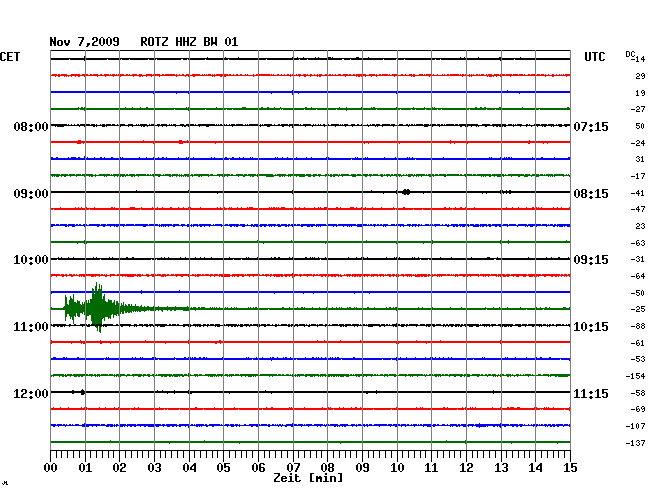The image size is (650, 494).
Task: Click minute tick label "15" on the axis
Action: (x=570, y=467)
